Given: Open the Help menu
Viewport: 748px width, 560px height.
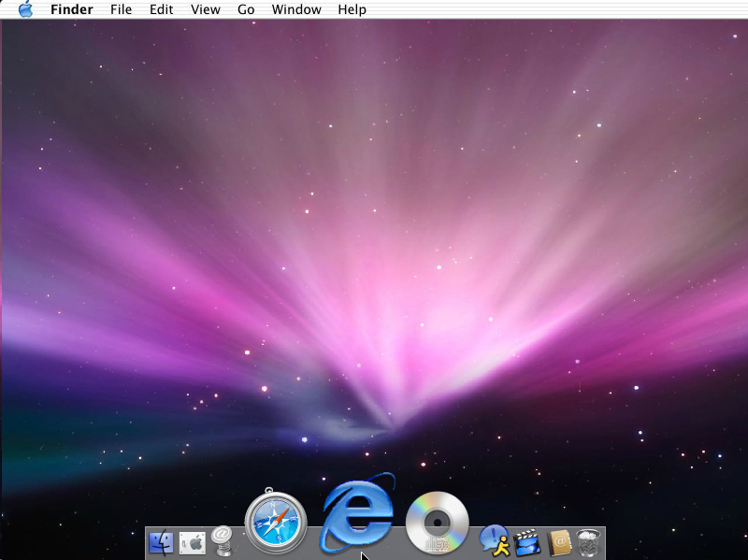Looking at the screenshot, I should 352,9.
